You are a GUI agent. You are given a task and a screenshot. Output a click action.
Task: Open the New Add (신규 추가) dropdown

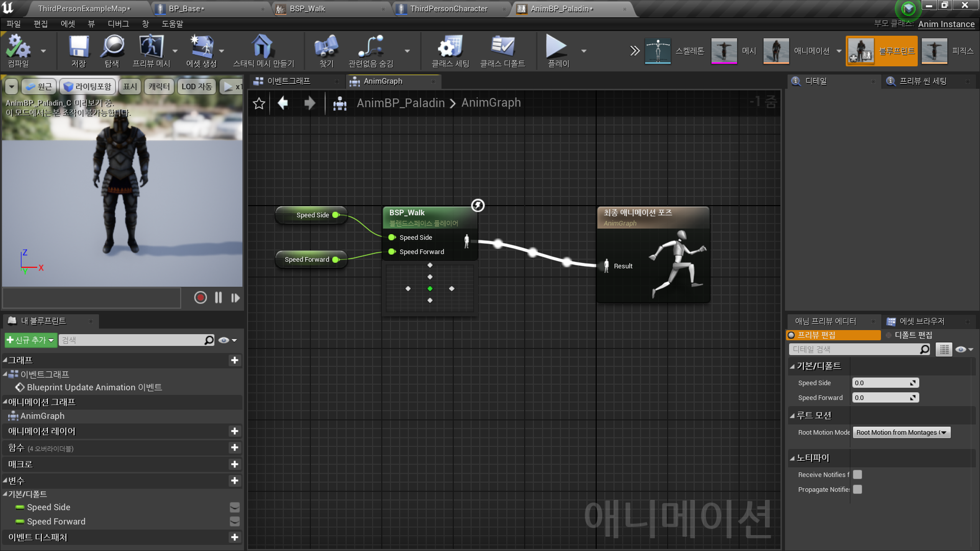31,340
